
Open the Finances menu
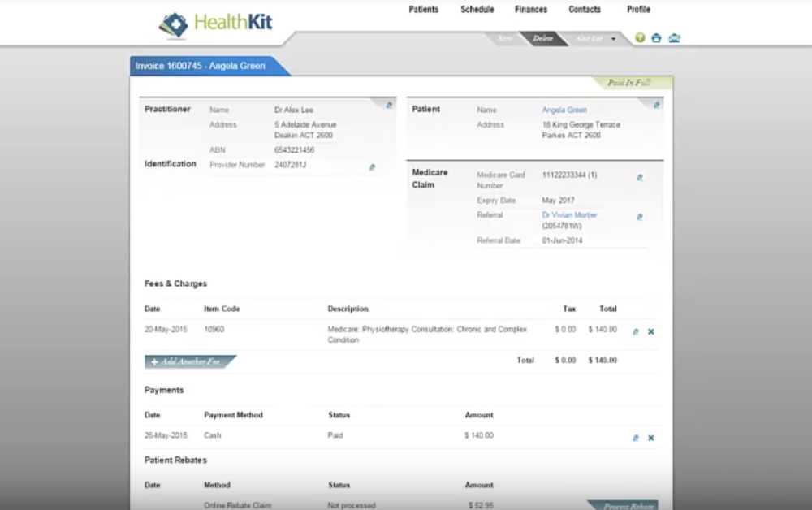[x=531, y=9]
